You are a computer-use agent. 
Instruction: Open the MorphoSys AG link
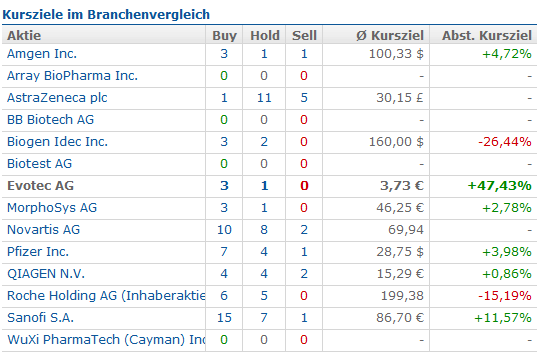click(52, 208)
